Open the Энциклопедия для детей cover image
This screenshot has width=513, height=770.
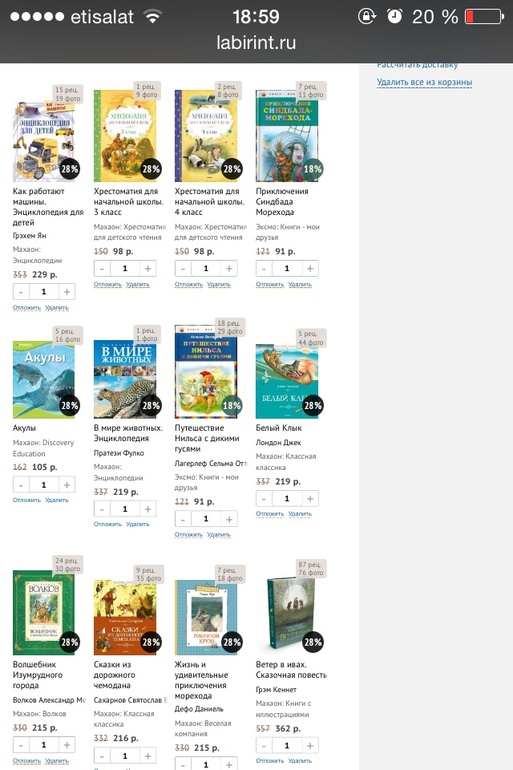point(43,141)
